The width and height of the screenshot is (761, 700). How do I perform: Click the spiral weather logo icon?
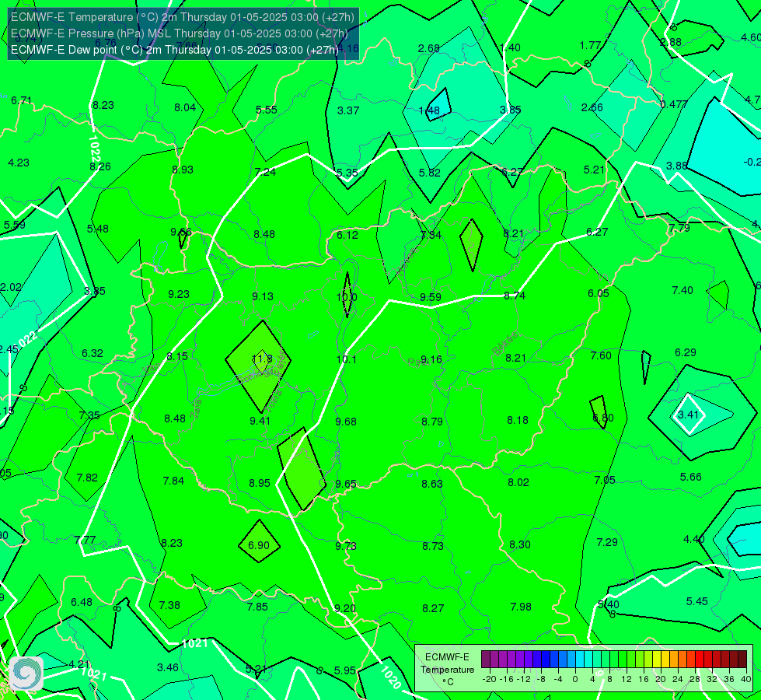click(x=26, y=674)
